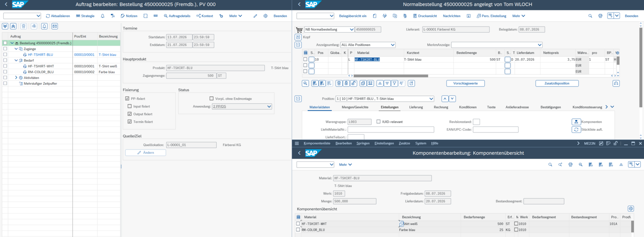The image size is (644, 237).
Task: Click search magnifier in purchase order toolbar
Action: pyautogui.click(x=590, y=16)
